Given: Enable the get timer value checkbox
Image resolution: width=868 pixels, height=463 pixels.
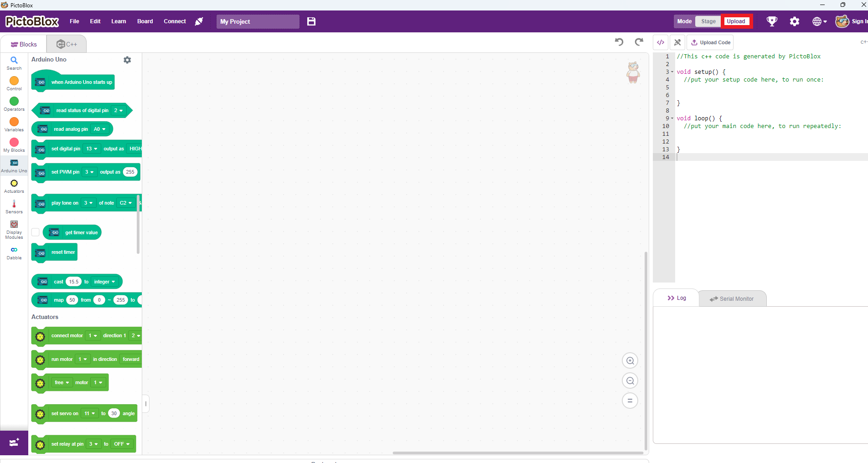Looking at the screenshot, I should [36, 232].
